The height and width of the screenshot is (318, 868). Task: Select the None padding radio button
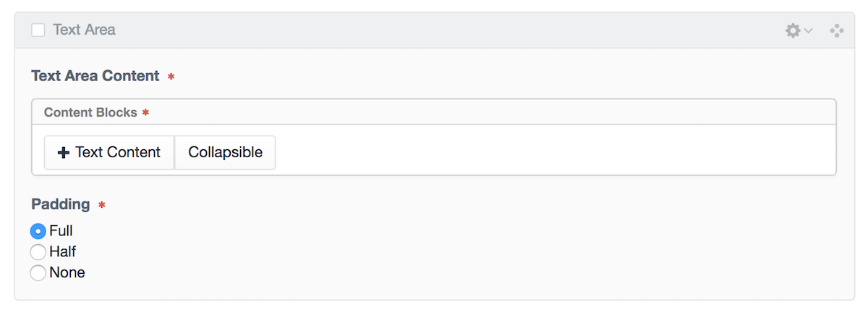pos(38,273)
